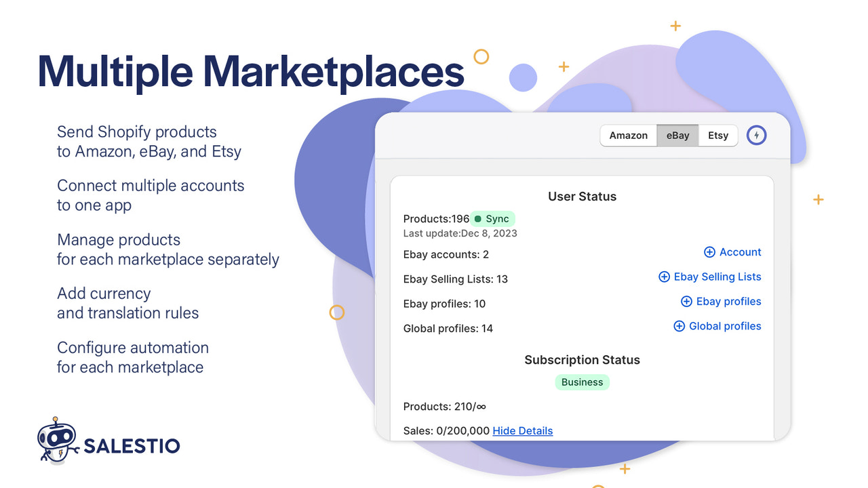Toggle sync on the Products:196 row
This screenshot has height=488, width=868.
tap(493, 218)
